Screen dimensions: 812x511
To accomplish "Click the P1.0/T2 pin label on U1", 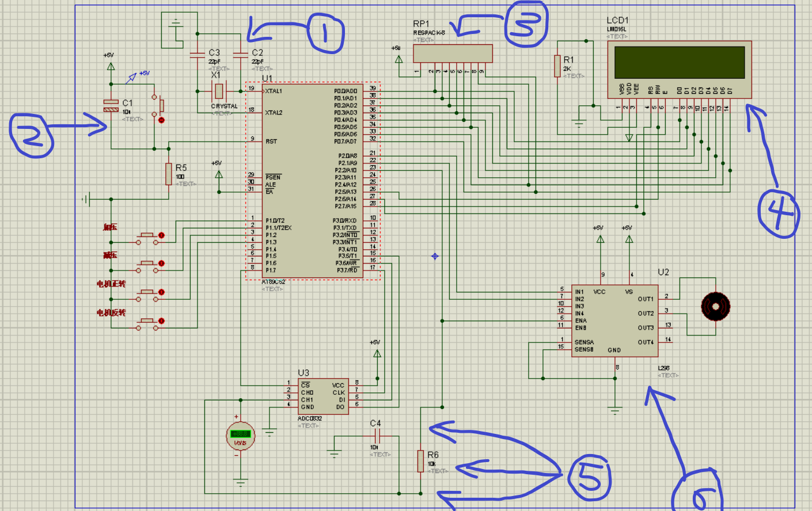I will click(x=275, y=220).
